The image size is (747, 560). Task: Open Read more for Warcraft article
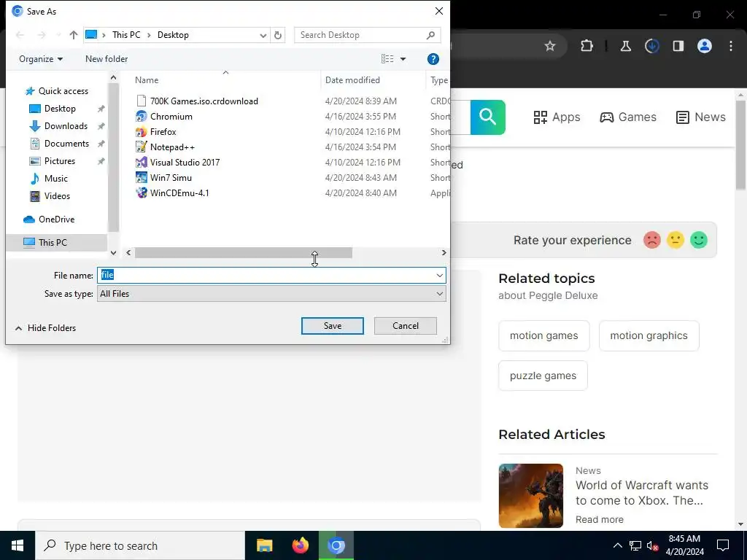pos(600,519)
